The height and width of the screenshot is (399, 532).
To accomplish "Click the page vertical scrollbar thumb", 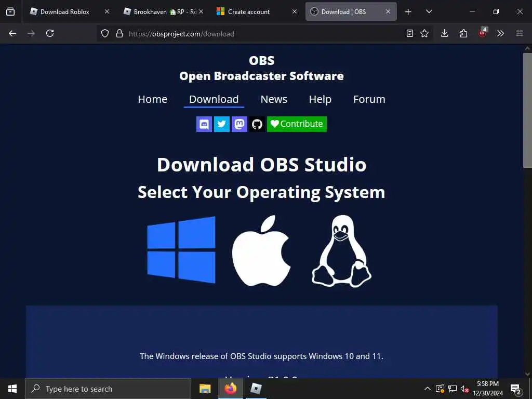I will [527, 110].
